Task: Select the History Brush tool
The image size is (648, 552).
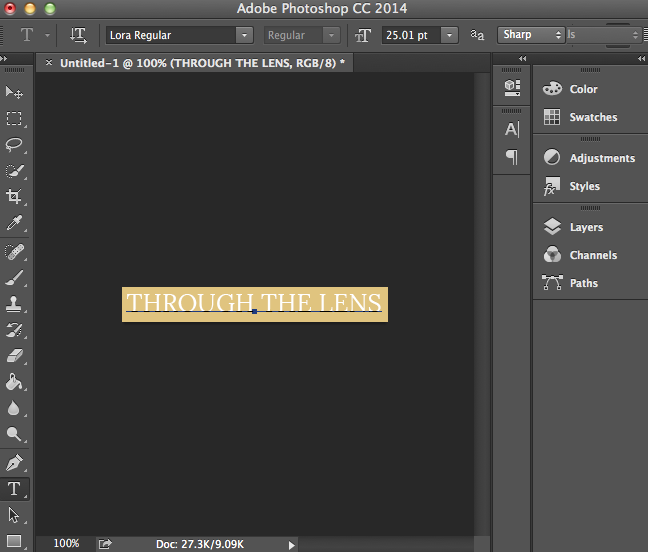Action: pyautogui.click(x=14, y=330)
